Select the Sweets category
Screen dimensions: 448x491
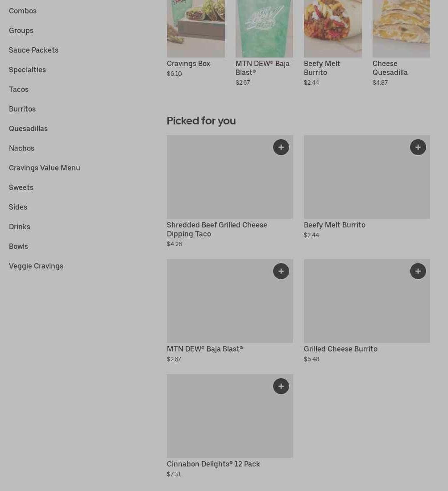(21, 187)
